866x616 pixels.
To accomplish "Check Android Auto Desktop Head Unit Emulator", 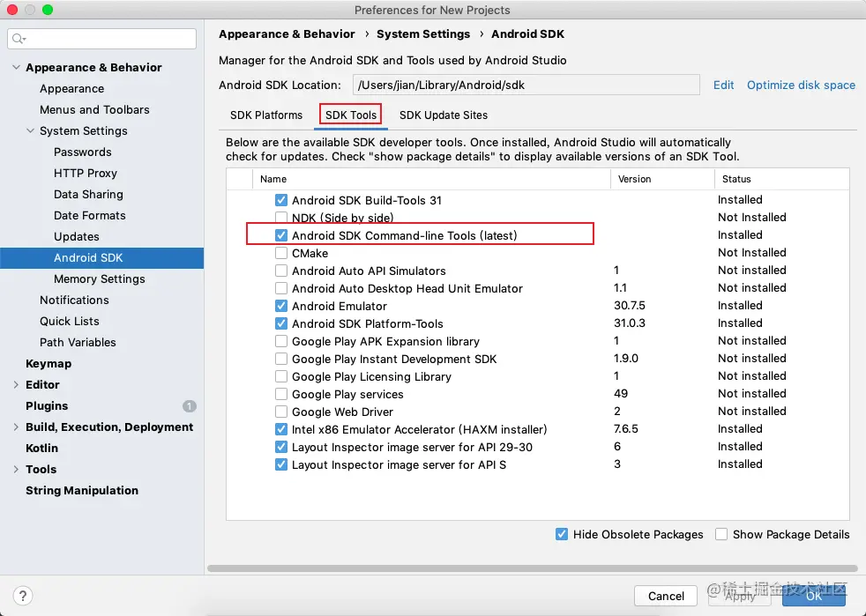I will [281, 289].
